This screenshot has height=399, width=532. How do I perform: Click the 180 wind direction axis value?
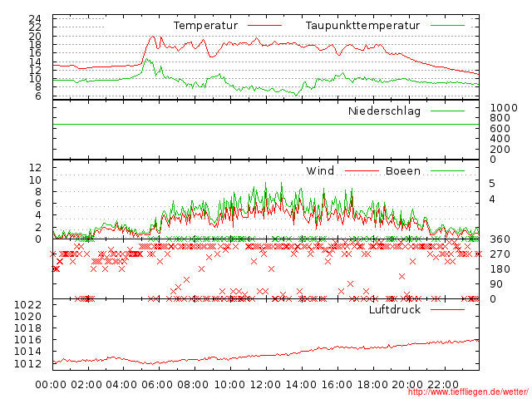500,269
